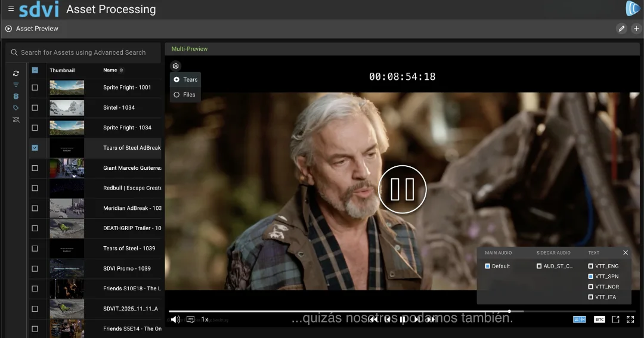
Task: Select the DEATHGRIP Trailer asset name
Action: tap(132, 228)
